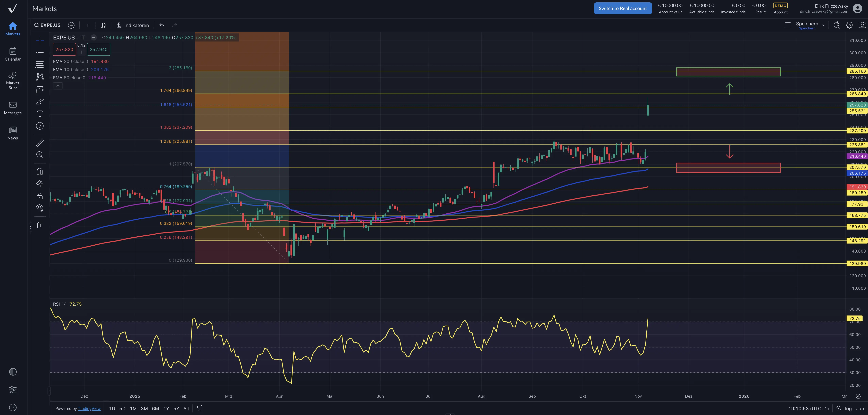Open the Calendar sidebar section
The height and width of the screenshot is (415, 868).
[x=12, y=54]
